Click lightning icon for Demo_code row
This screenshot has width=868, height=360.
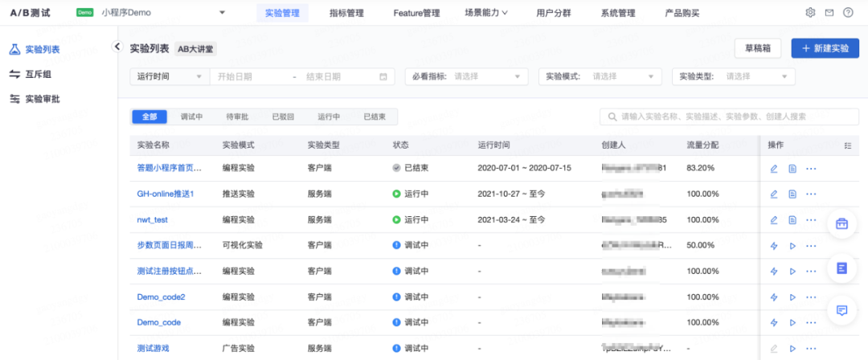coord(774,323)
